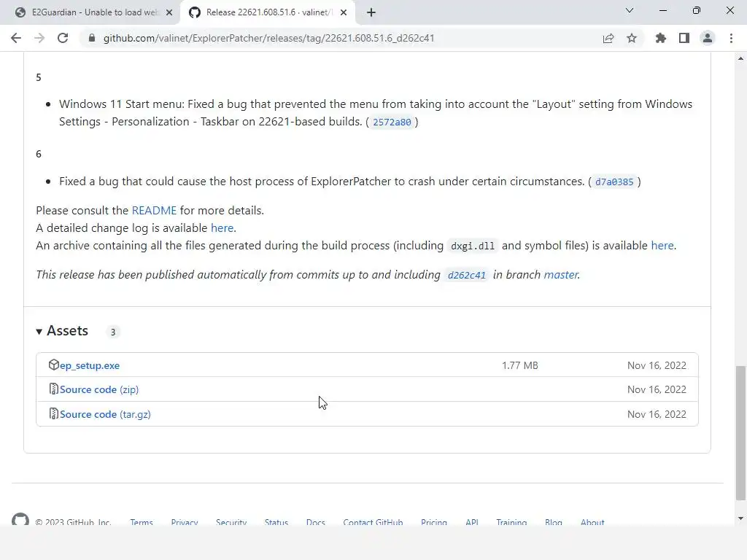Viewport: 747px width, 560px height.
Task: Open the Training footer link
Action: (511, 522)
